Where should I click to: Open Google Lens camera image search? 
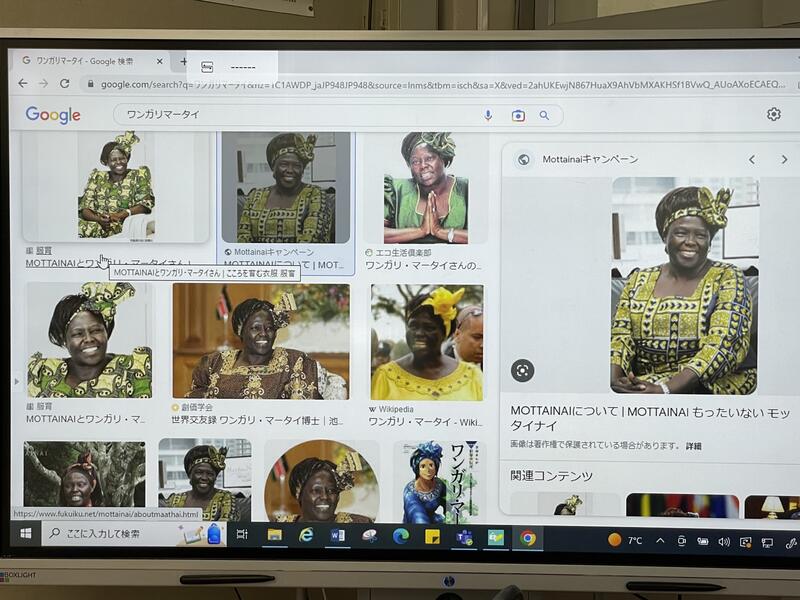pos(518,115)
